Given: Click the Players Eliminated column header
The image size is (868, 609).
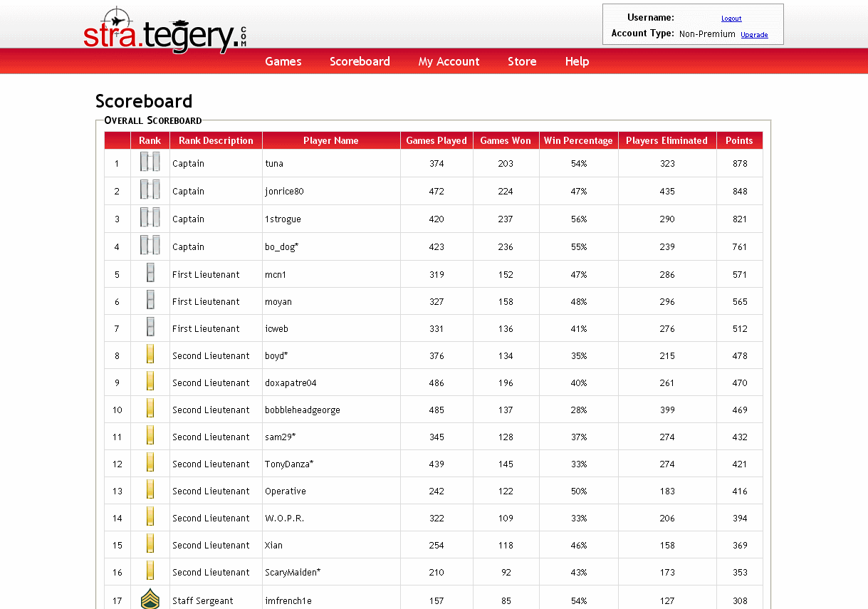Looking at the screenshot, I should point(667,140).
